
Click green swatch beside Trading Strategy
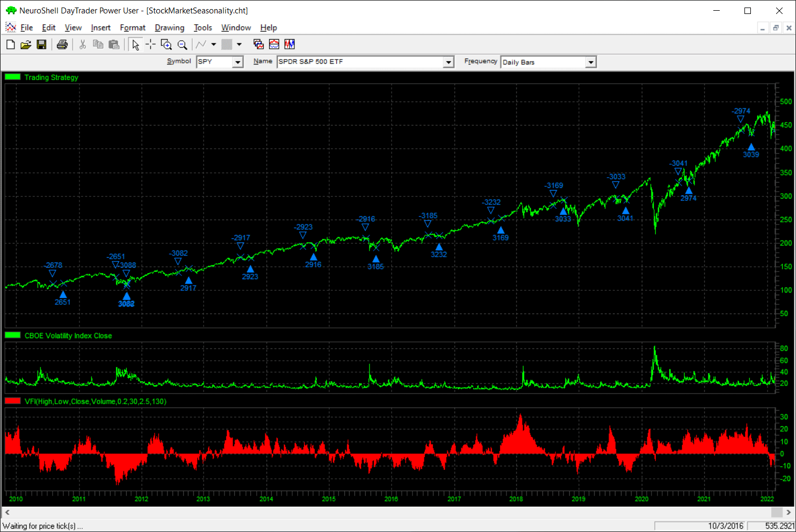pos(12,77)
